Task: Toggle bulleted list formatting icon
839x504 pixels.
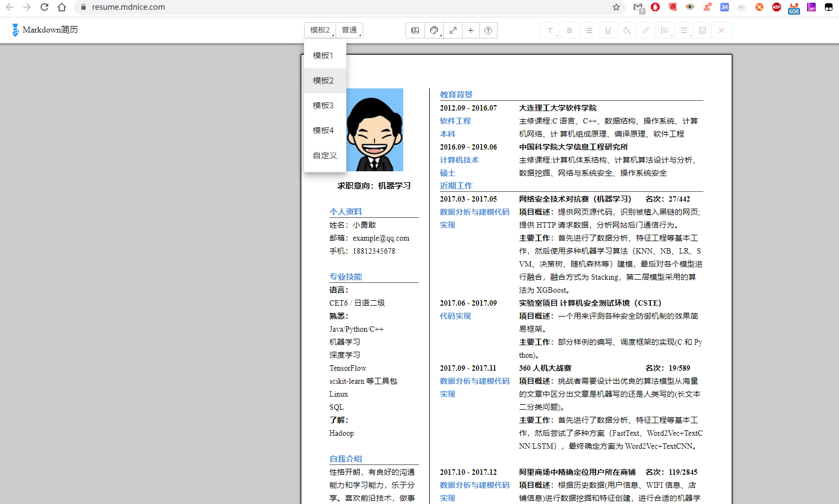Action: (589, 30)
